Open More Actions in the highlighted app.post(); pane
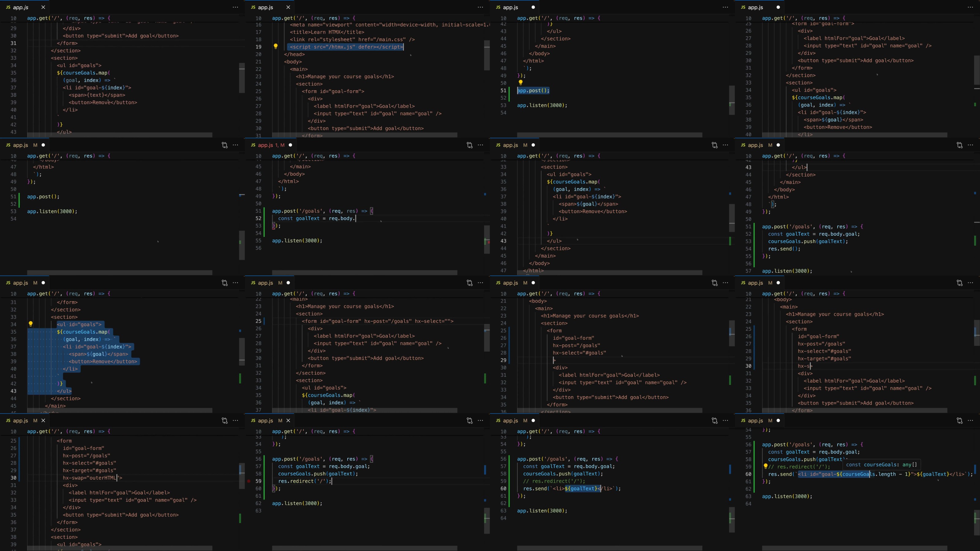Screen dimensions: 980x551 click(x=726, y=7)
